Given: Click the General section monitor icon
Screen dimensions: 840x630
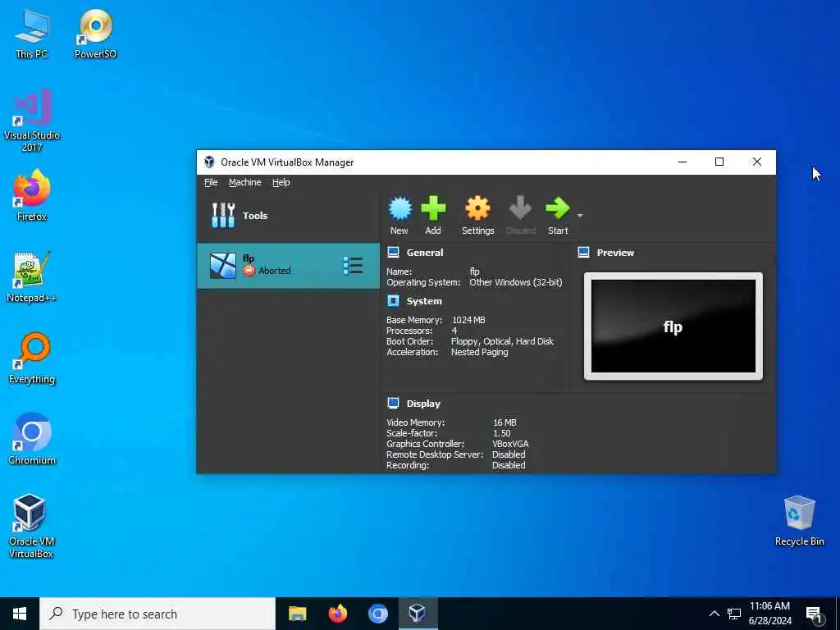Looking at the screenshot, I should (393, 253).
